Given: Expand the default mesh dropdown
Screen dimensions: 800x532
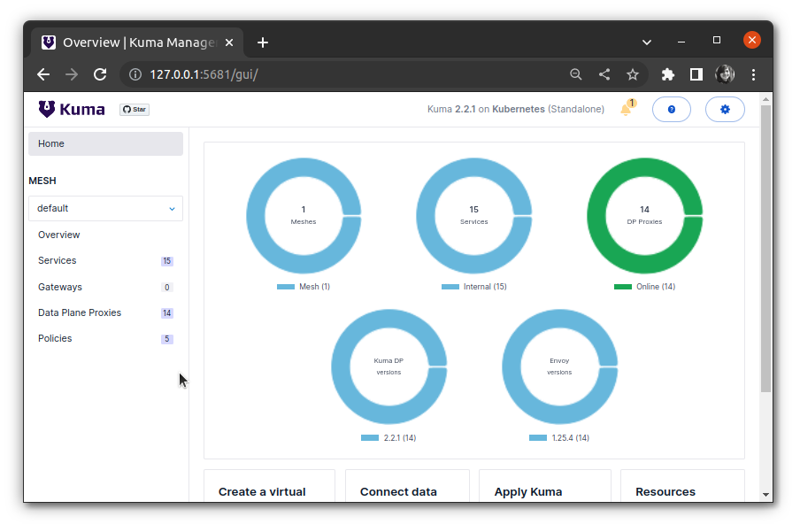Looking at the screenshot, I should coord(105,209).
